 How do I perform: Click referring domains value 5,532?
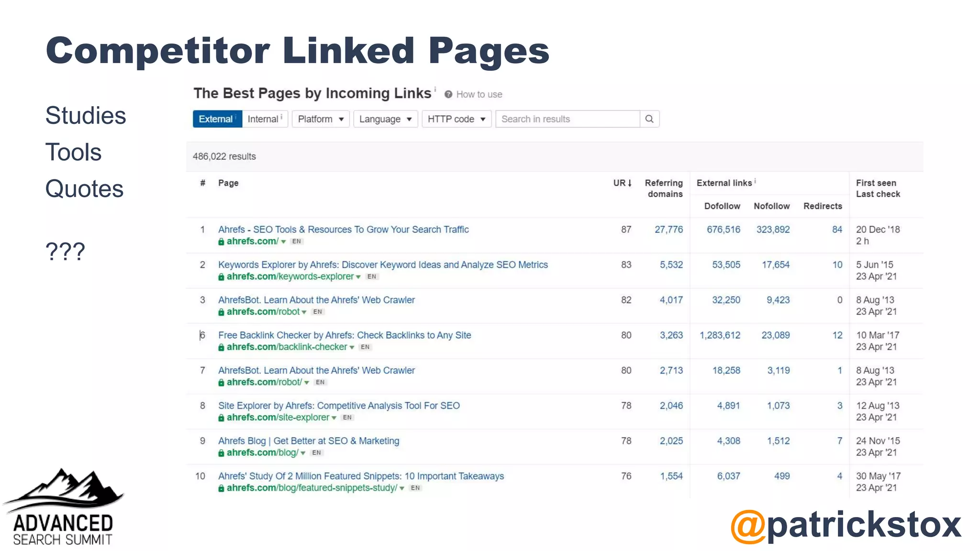(671, 265)
